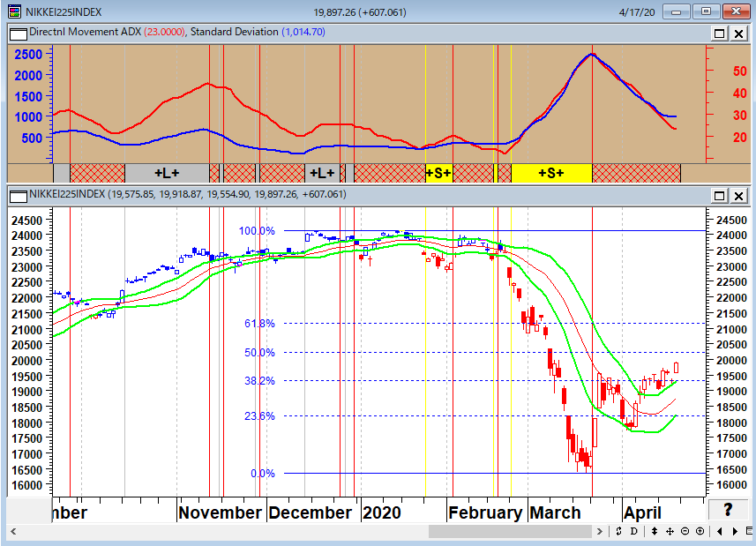Click the application icon in title bar

[x=15, y=11]
